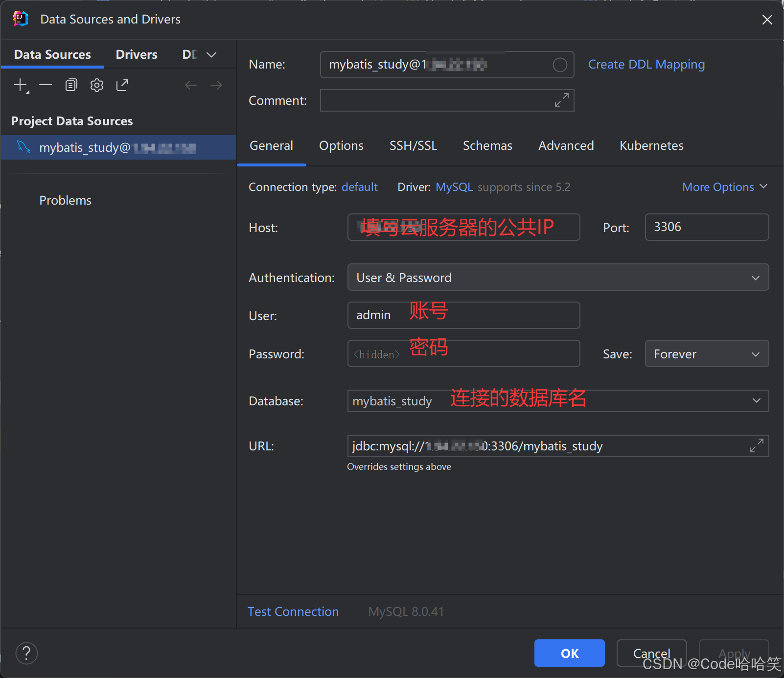Open the Advanced tab
The image size is (784, 678).
coord(566,145)
